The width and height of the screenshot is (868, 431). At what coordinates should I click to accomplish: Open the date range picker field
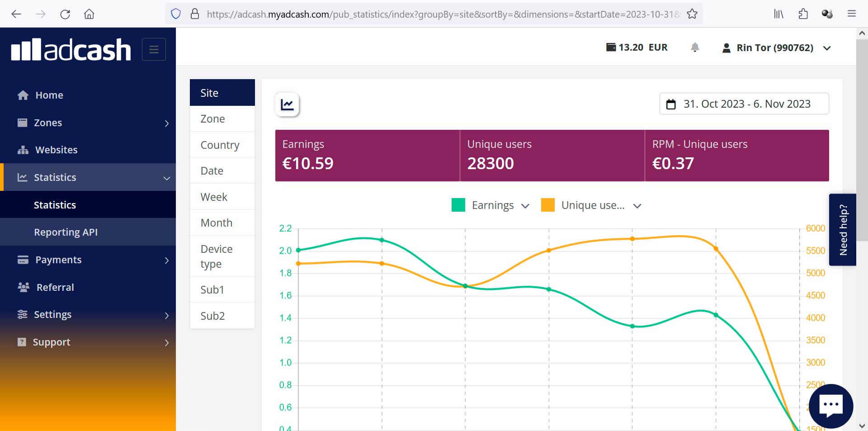744,104
